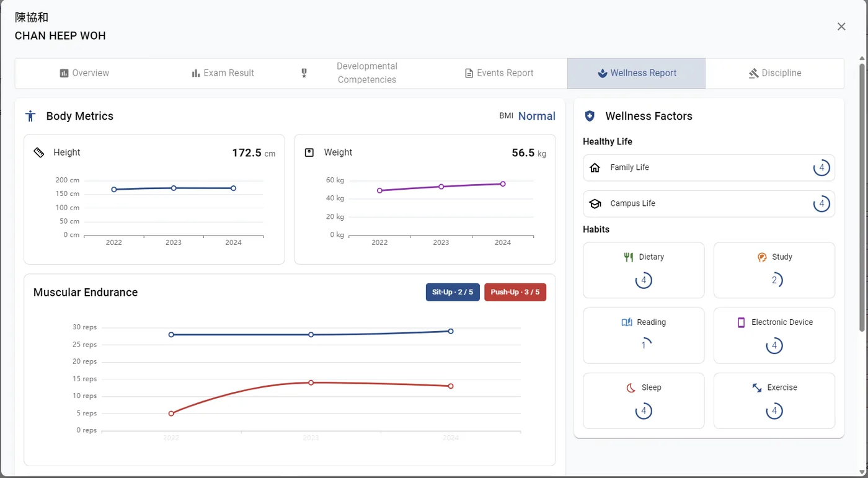Click the 2022 point on Weight chart
Image resolution: width=868 pixels, height=478 pixels.
click(x=379, y=190)
